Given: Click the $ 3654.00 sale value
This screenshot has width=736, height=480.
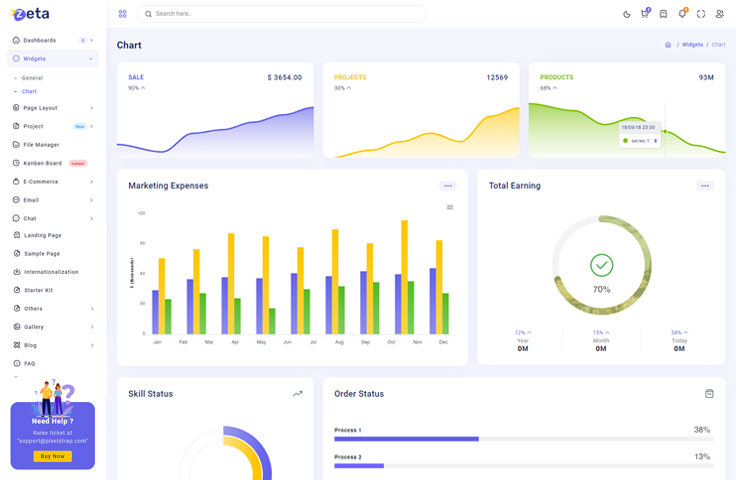Looking at the screenshot, I should pyautogui.click(x=284, y=77).
